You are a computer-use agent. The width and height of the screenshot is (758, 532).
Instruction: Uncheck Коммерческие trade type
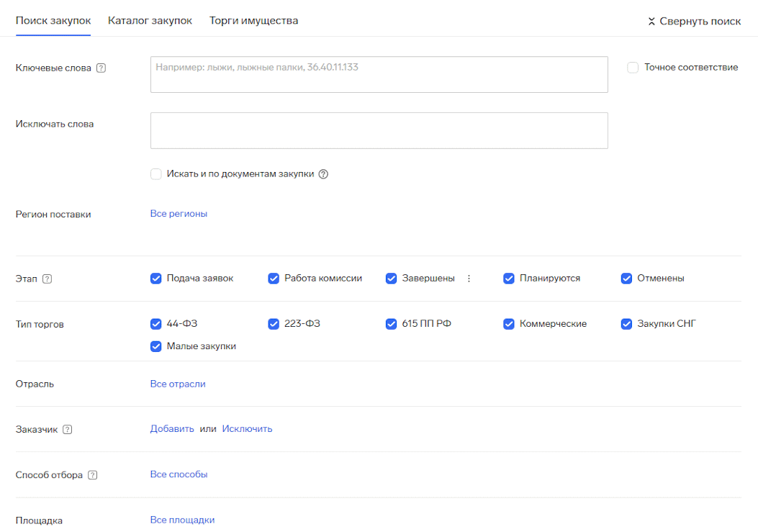pyautogui.click(x=508, y=324)
